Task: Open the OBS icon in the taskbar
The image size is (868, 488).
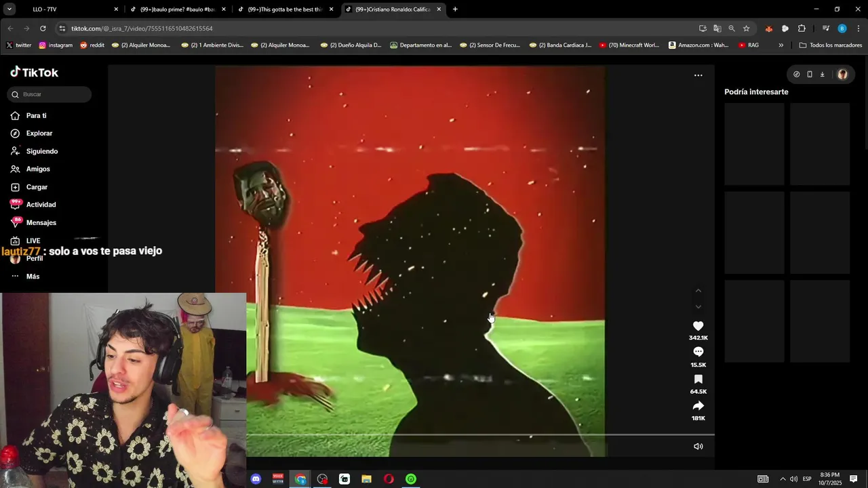Action: click(322, 479)
